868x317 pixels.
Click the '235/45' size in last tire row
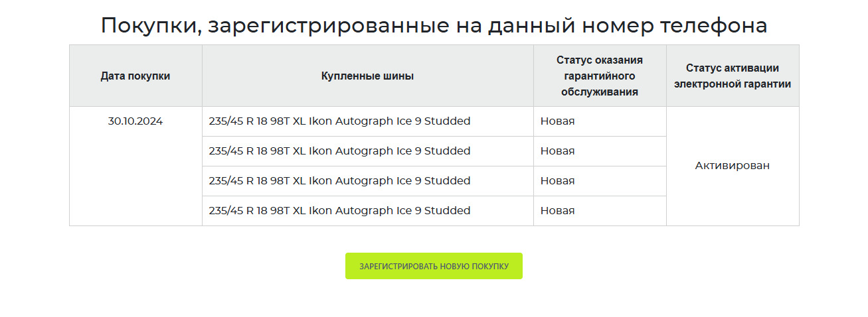click(x=225, y=211)
